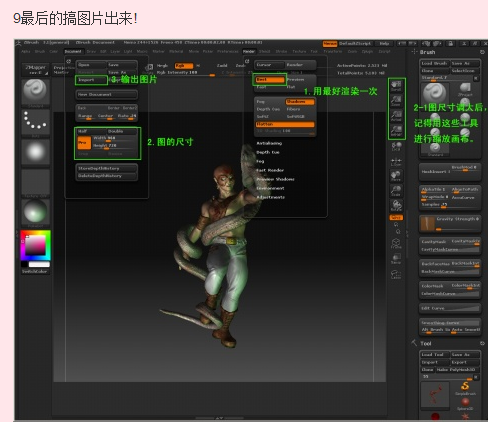Select the Scroll canvas tool icon

pyautogui.click(x=396, y=86)
